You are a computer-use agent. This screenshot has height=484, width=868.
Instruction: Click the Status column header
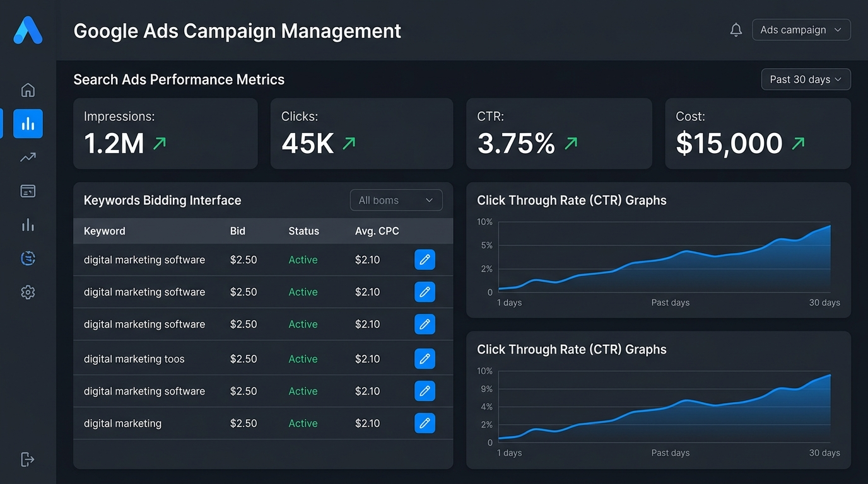coord(304,231)
